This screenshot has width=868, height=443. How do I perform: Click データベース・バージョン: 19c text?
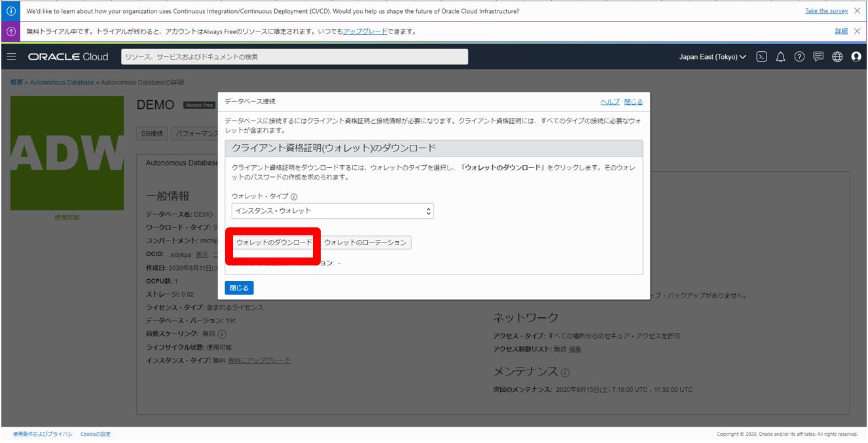pyautogui.click(x=190, y=320)
